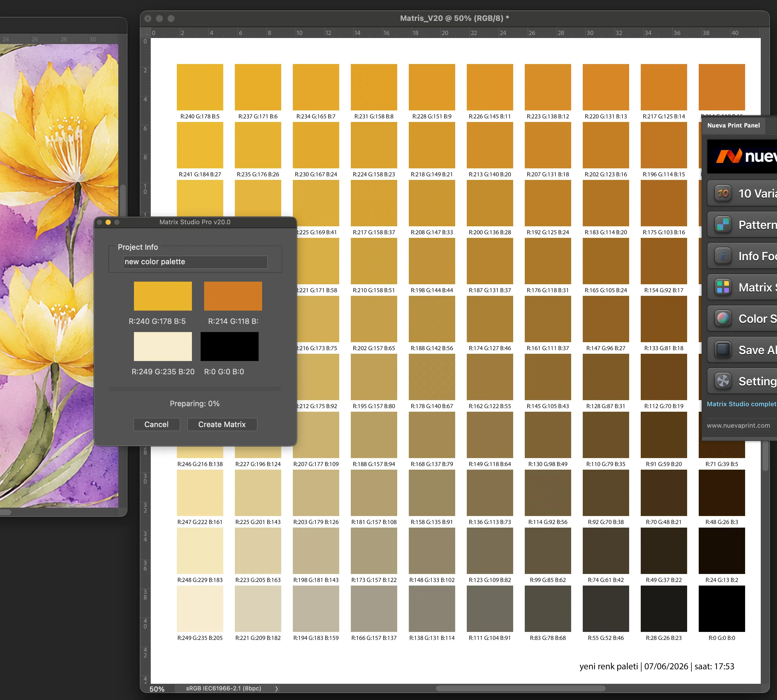Click the Settings wheel icon

(x=723, y=381)
